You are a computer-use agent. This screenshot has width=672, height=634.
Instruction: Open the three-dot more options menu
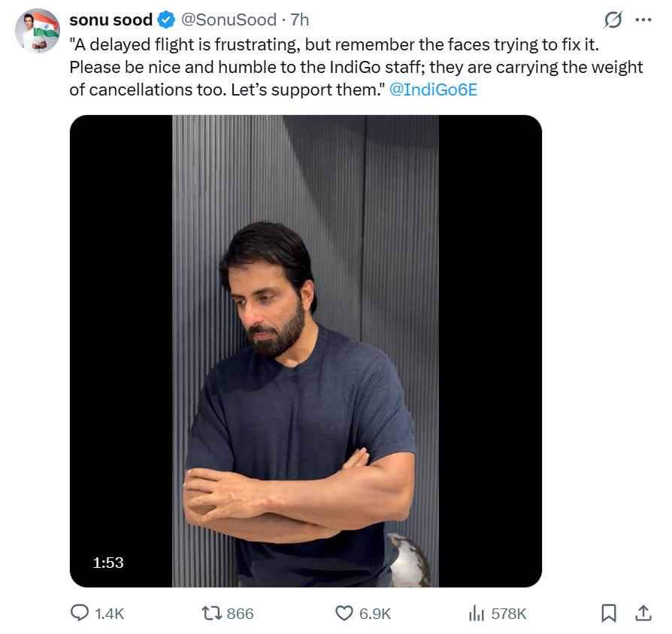point(643,20)
